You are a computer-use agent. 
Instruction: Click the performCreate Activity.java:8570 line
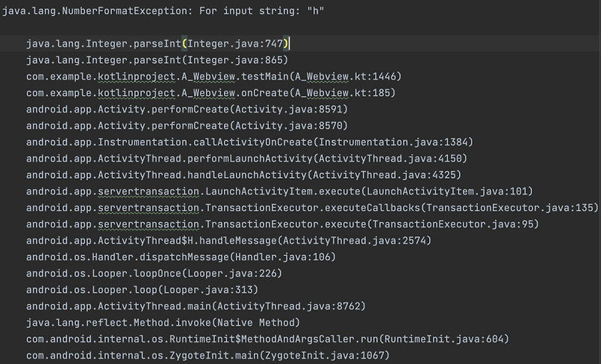(187, 126)
